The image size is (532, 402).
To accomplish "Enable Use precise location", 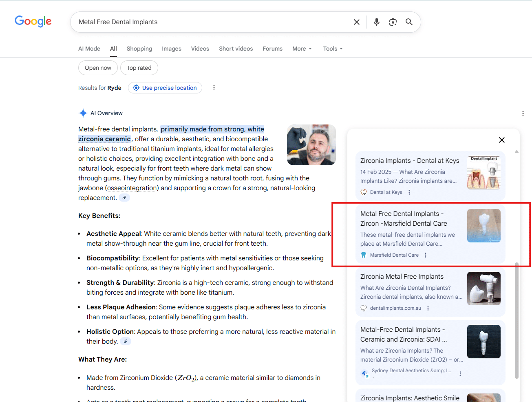I will tap(165, 88).
